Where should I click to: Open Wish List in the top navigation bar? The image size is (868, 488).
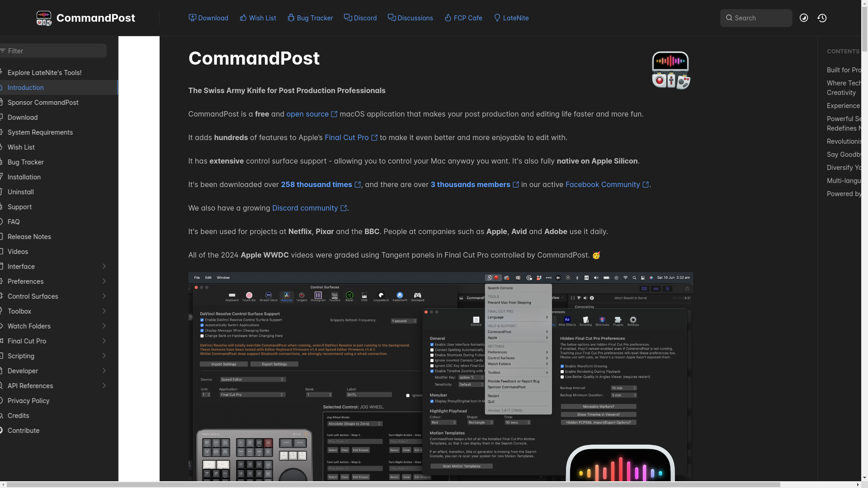click(x=258, y=18)
